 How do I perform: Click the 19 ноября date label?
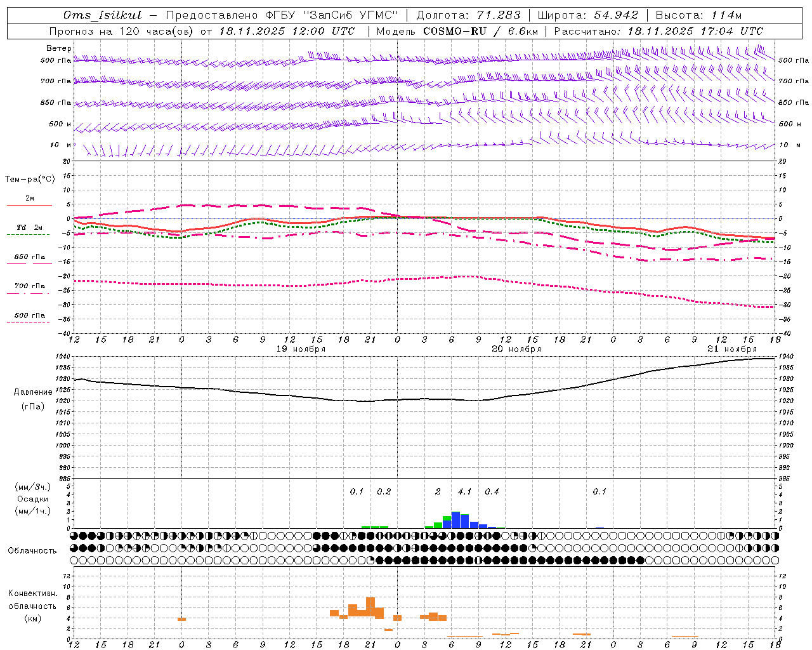(301, 349)
